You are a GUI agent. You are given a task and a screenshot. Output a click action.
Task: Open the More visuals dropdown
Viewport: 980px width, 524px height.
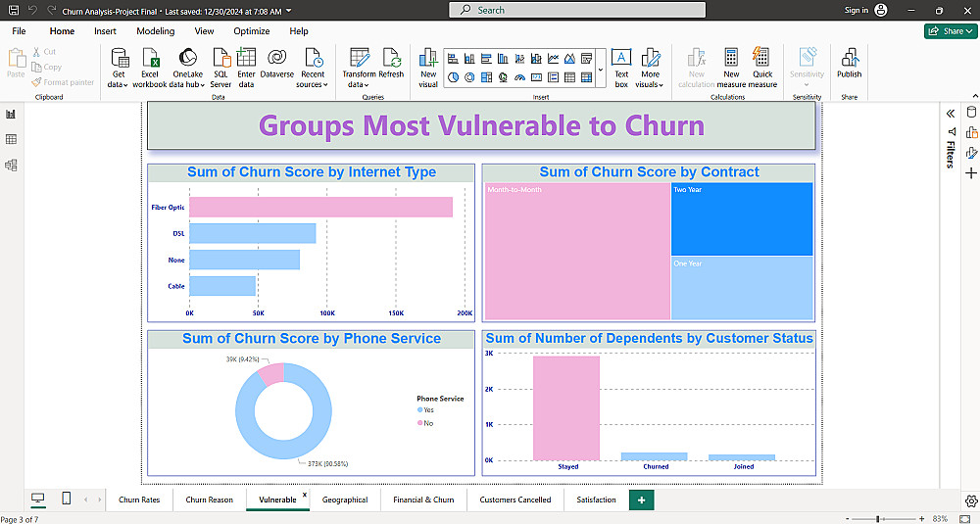point(650,69)
